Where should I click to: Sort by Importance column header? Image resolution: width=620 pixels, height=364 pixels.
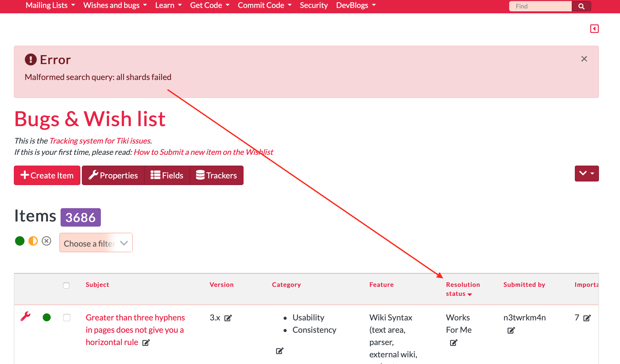coord(586,285)
